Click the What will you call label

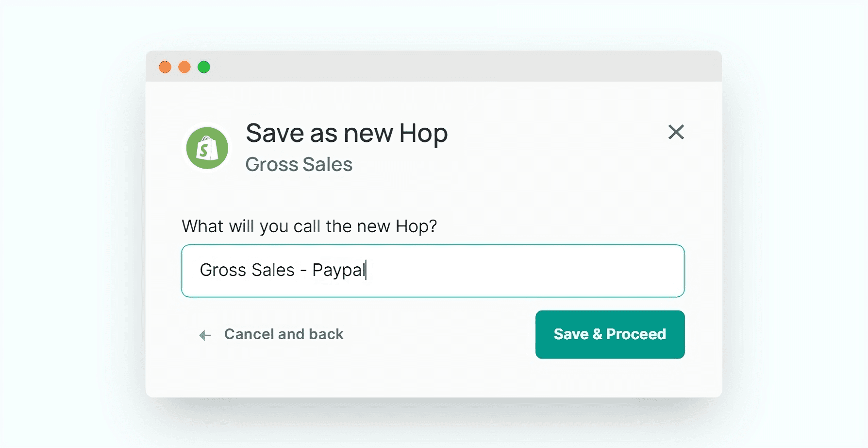point(309,226)
